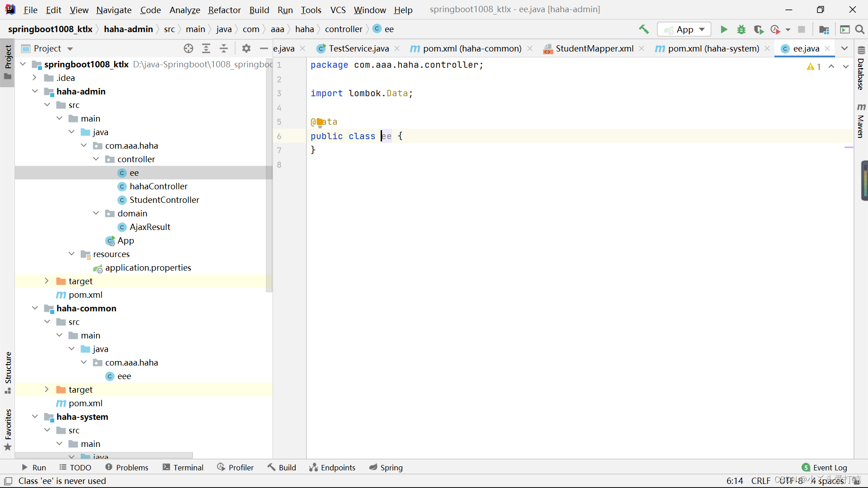
Task: Run with coverage using the shield icon
Action: point(759,29)
